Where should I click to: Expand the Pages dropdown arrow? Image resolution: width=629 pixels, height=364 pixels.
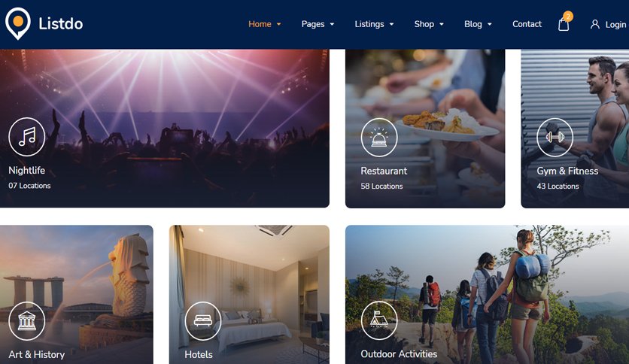[x=332, y=25]
